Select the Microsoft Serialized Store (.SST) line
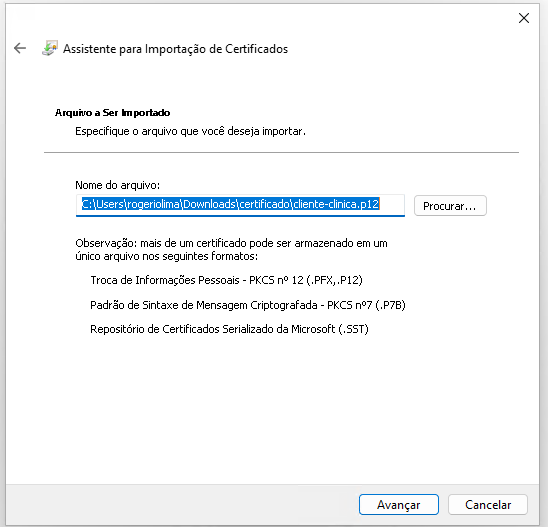Image resolution: width=548 pixels, height=527 pixels. (229, 329)
